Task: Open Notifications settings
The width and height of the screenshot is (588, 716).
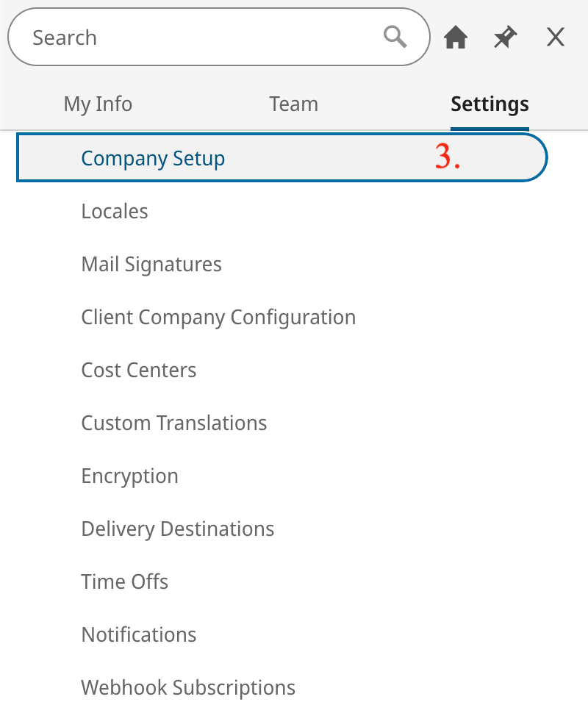Action: point(139,635)
